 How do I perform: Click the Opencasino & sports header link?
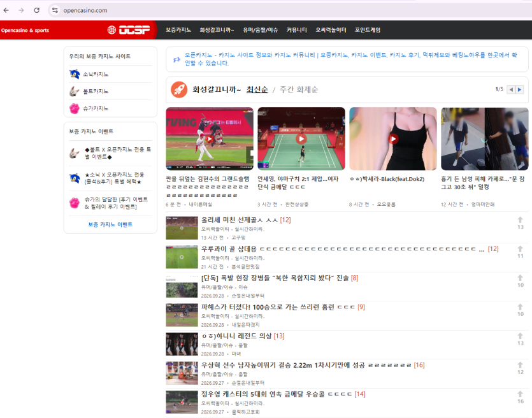click(x=25, y=30)
